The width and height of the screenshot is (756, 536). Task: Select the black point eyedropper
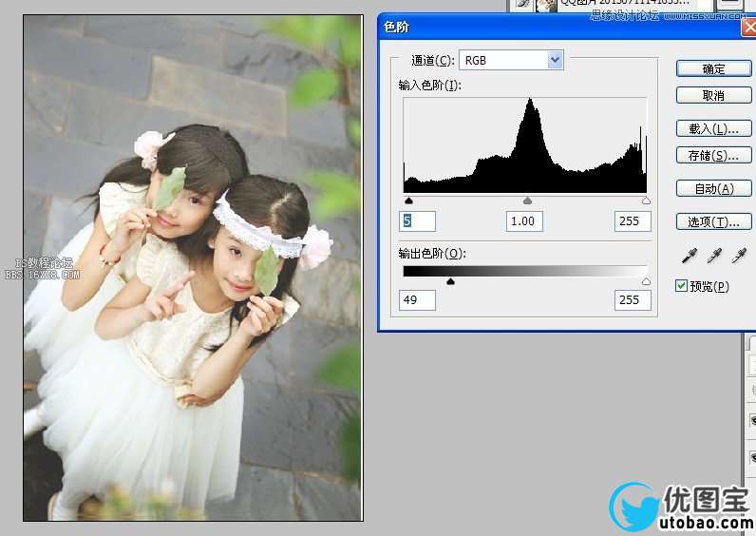coord(690,256)
